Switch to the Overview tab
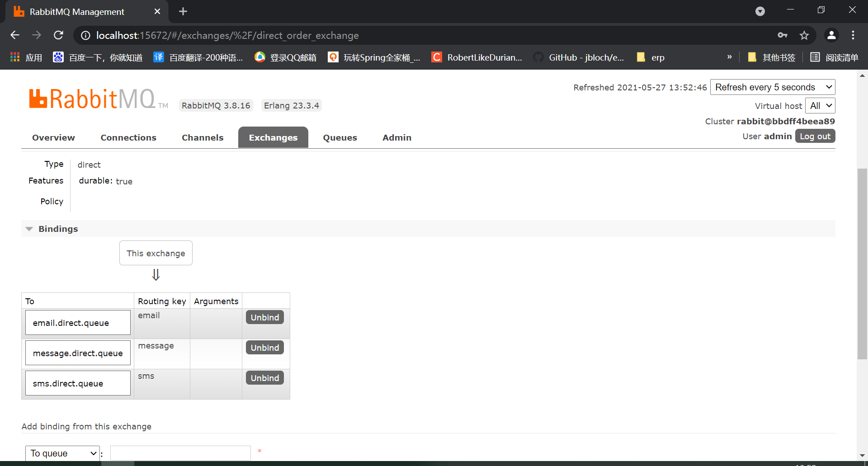Screen dimensions: 868x466 tap(53, 137)
